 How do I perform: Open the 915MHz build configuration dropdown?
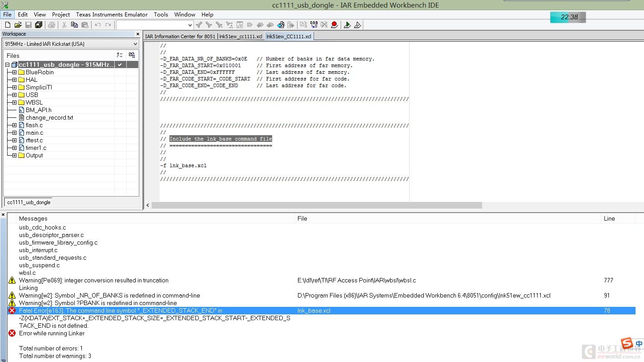[x=71, y=44]
